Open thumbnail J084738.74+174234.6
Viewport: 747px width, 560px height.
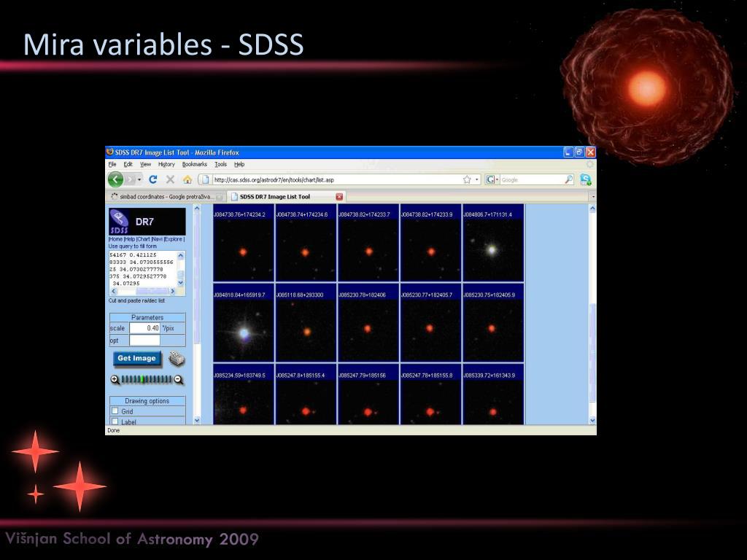tap(306, 244)
